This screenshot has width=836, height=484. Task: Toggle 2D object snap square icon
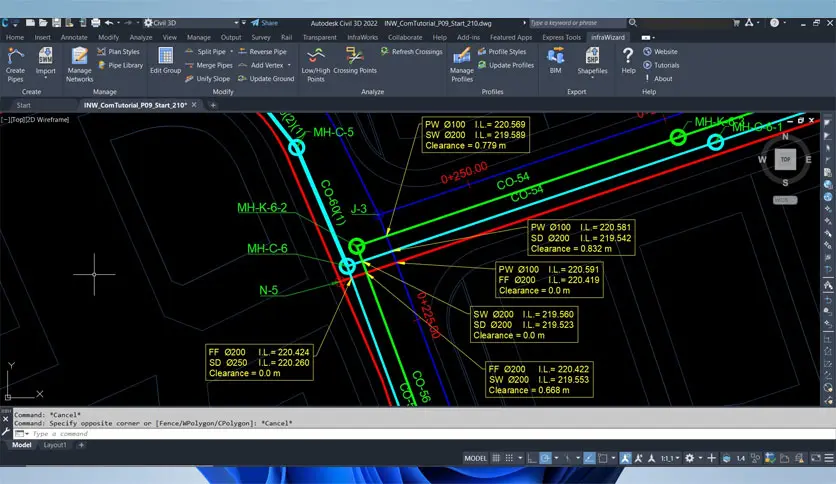point(602,458)
